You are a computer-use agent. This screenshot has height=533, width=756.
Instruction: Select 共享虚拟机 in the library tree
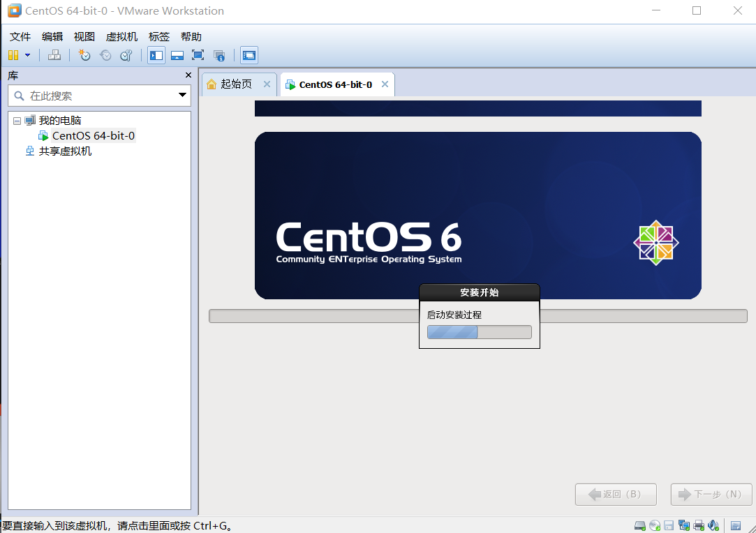pyautogui.click(x=65, y=151)
